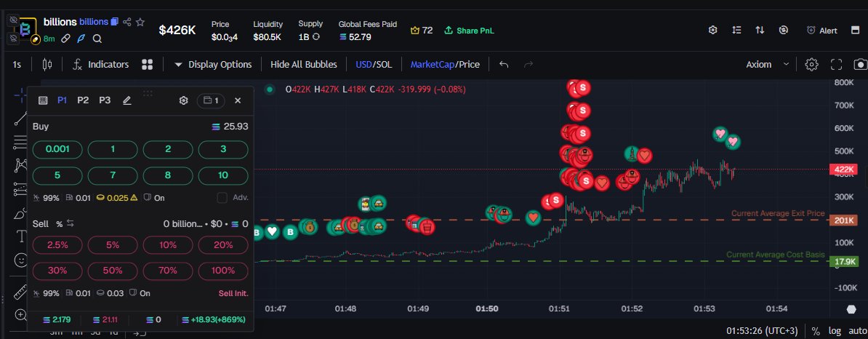Select preset P1
This screenshot has width=868, height=339.
point(62,100)
